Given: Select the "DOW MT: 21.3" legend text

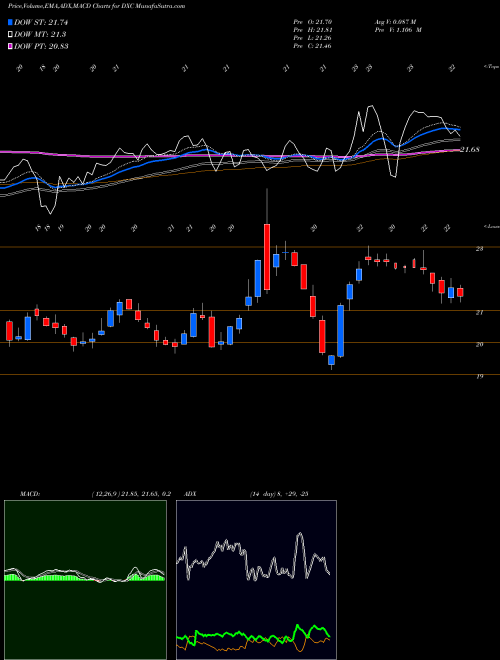Looking at the screenshot, I should (40, 34).
